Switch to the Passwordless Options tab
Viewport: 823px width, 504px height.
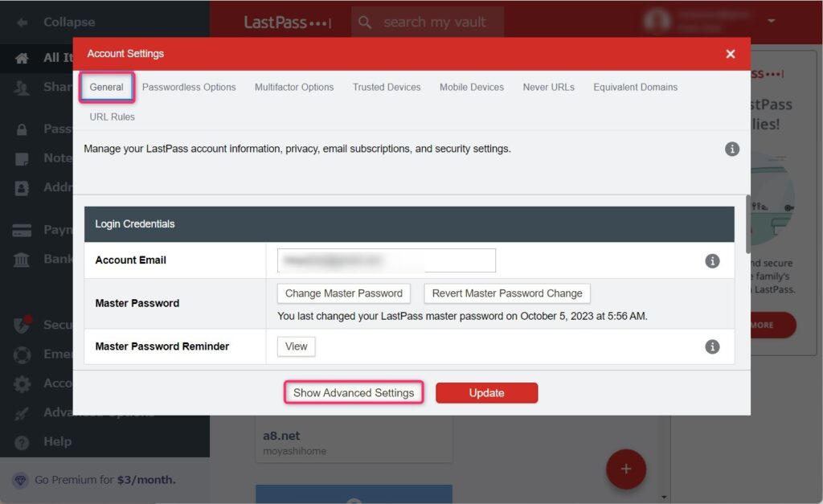click(189, 87)
